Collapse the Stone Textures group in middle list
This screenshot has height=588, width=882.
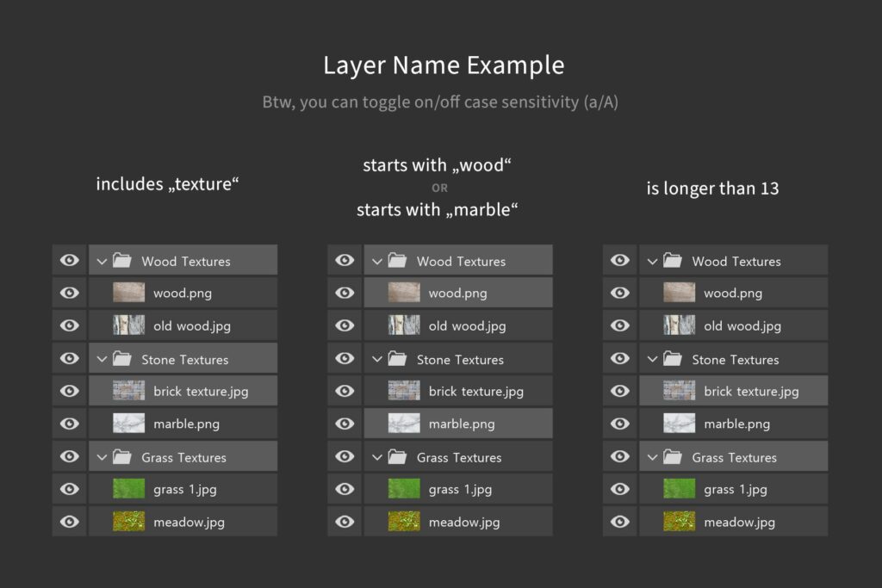pos(376,358)
